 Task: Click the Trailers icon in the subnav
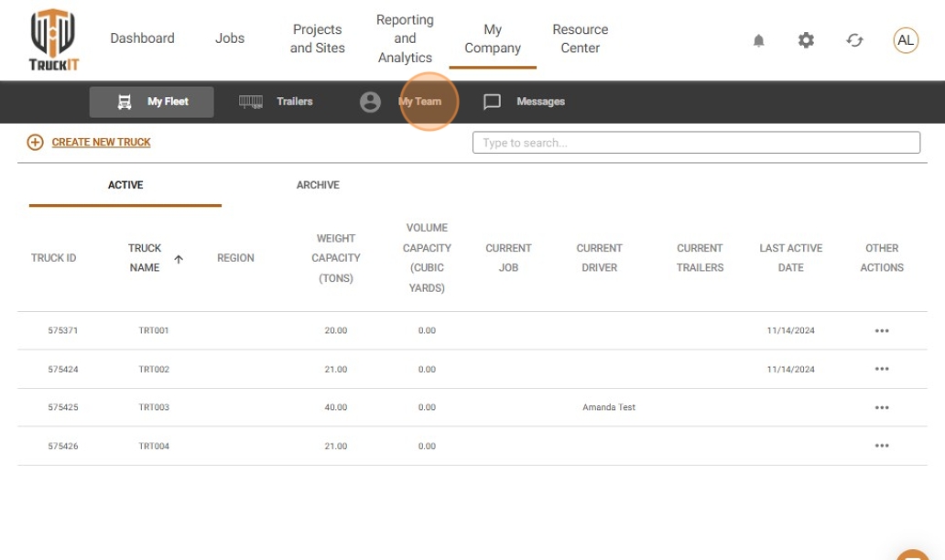(251, 102)
